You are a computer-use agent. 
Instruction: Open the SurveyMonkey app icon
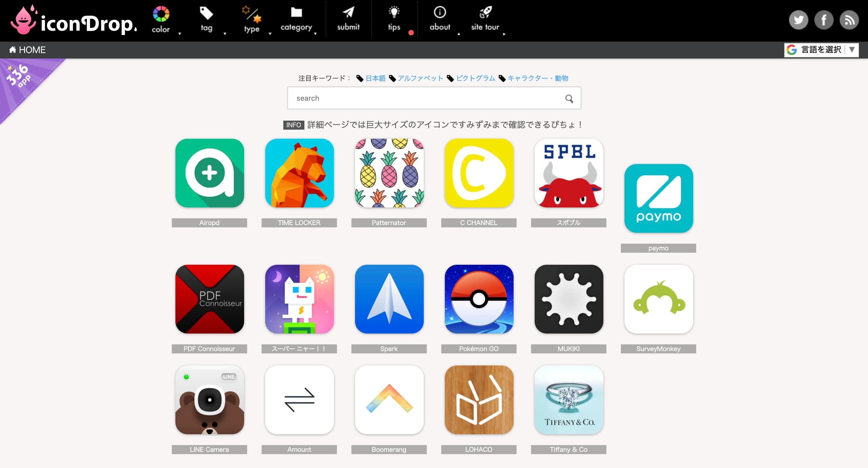coord(658,299)
